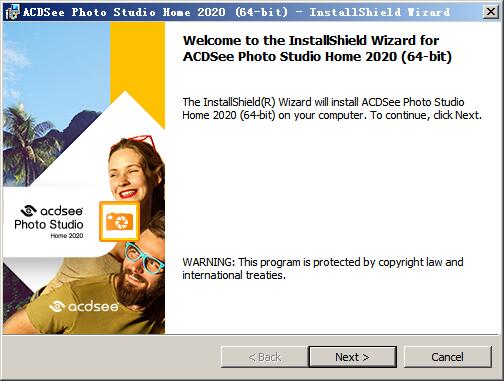
Task: Click the orange camera icon in banner
Action: pos(119,221)
